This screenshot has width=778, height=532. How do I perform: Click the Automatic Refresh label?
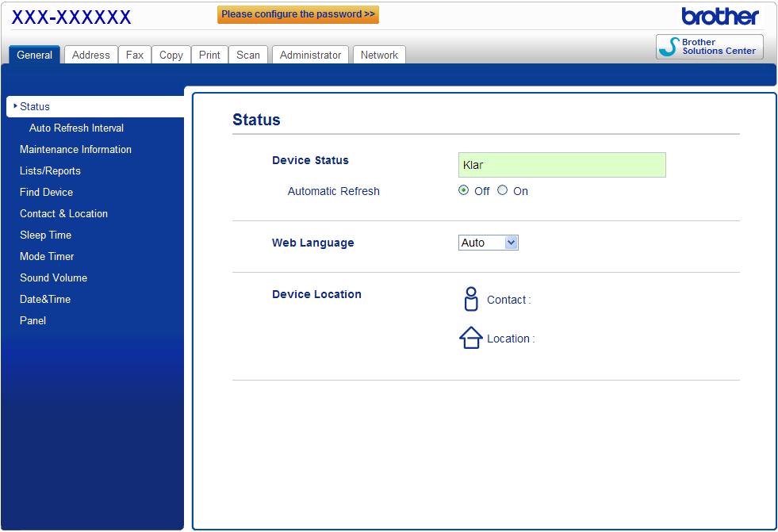333,191
